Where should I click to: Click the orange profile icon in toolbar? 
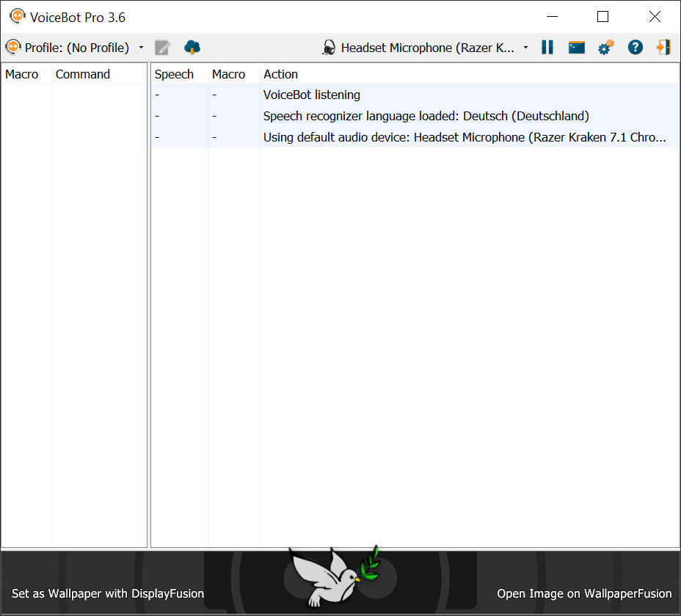click(13, 48)
